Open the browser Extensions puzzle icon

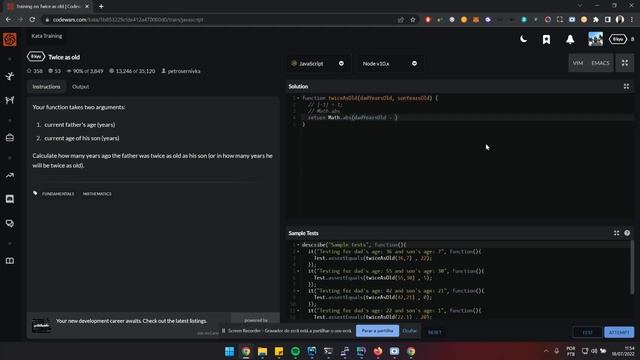tap(596, 20)
